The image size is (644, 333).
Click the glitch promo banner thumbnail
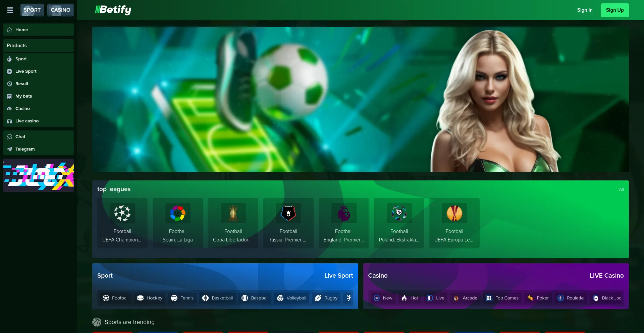[x=39, y=175]
